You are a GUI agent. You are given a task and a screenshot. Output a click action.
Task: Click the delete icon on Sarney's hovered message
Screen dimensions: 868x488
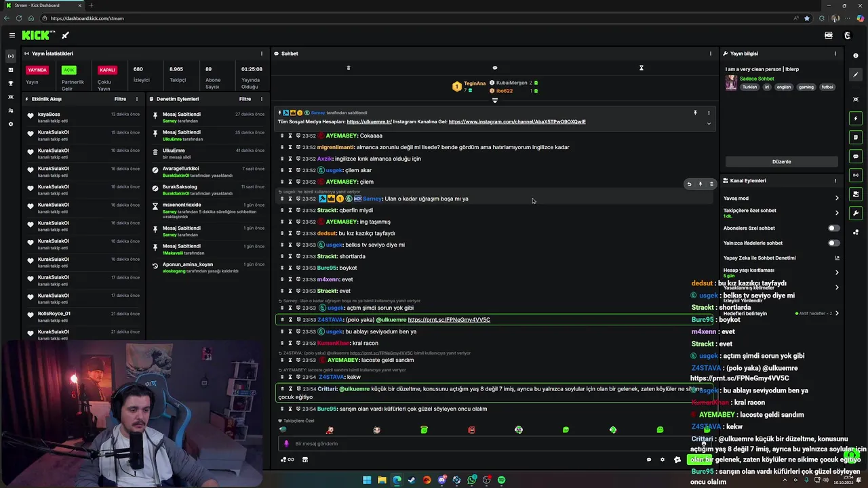click(x=711, y=184)
